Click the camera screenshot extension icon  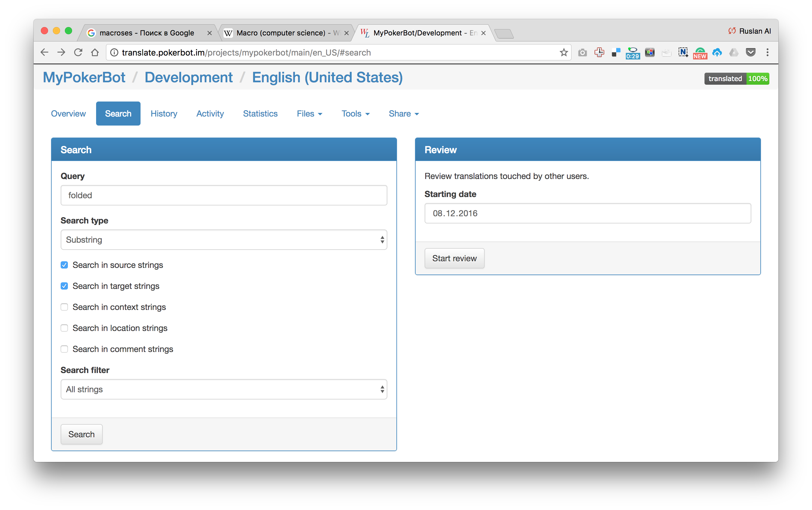(582, 53)
